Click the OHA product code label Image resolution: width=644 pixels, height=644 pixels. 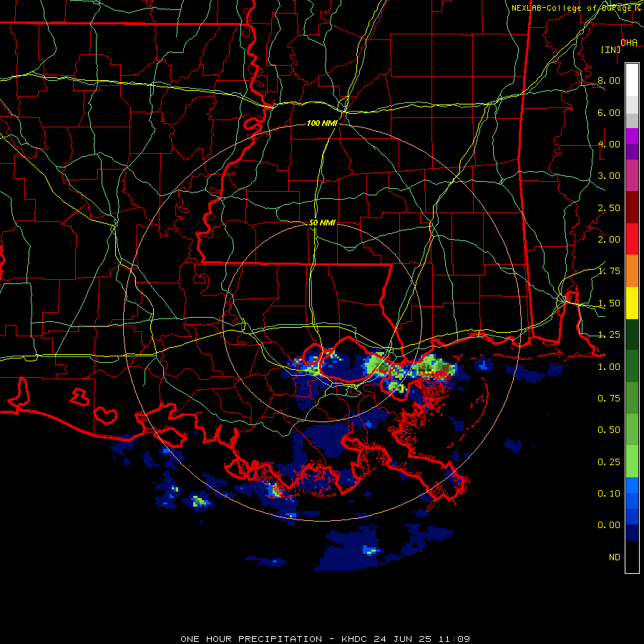click(629, 42)
